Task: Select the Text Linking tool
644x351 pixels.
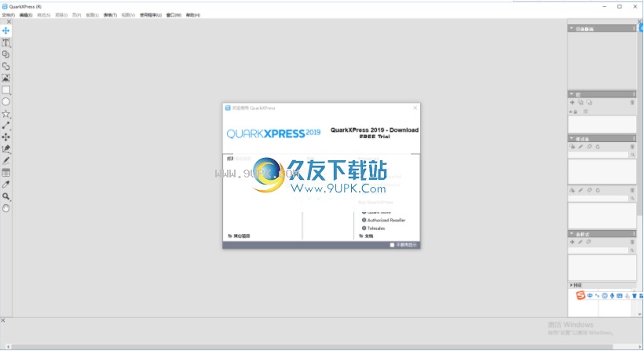Action: click(x=5, y=55)
